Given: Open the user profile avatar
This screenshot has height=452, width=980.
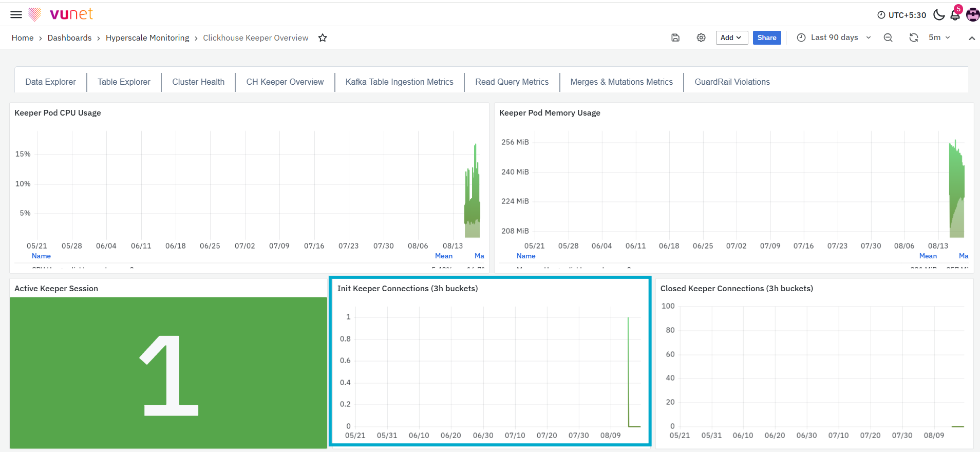Looking at the screenshot, I should point(973,14).
